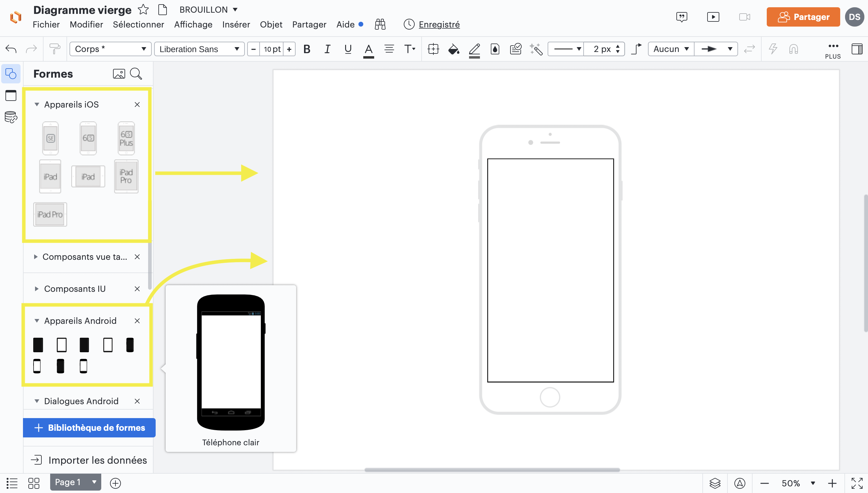Open the Aide menu
Viewport: 868px width, 493px height.
[345, 24]
